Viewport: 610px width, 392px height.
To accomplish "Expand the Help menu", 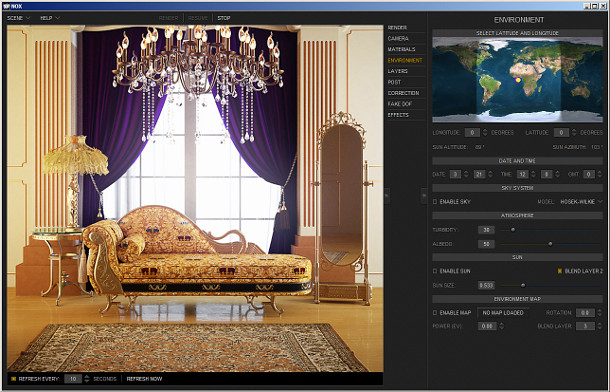I will click(50, 18).
